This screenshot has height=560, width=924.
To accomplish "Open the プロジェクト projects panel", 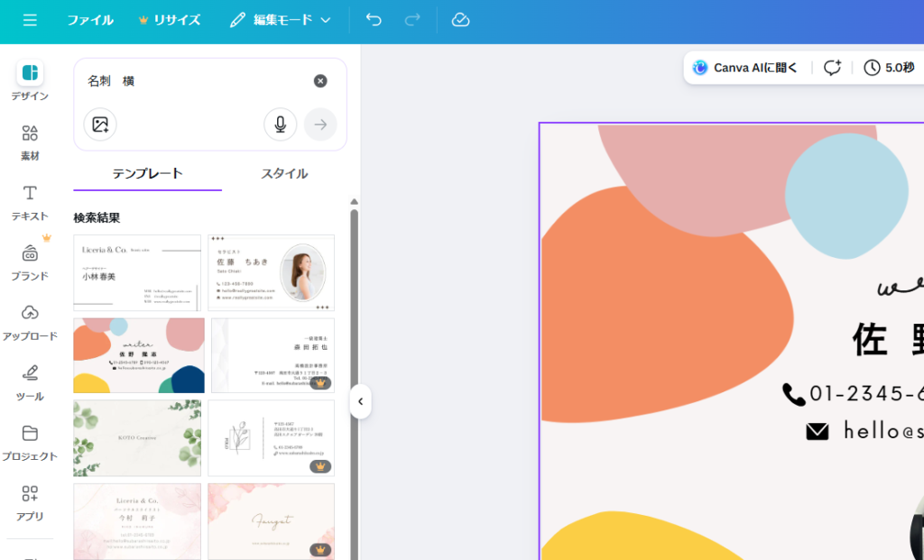I will 30,442.
